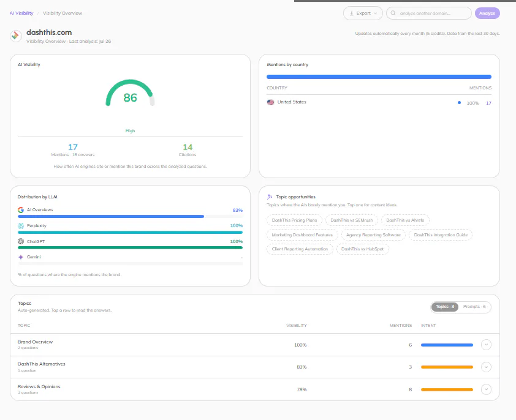The image size is (516, 420).
Task: Click the Reviews & Opinions topic name
Action: pyautogui.click(x=39, y=386)
